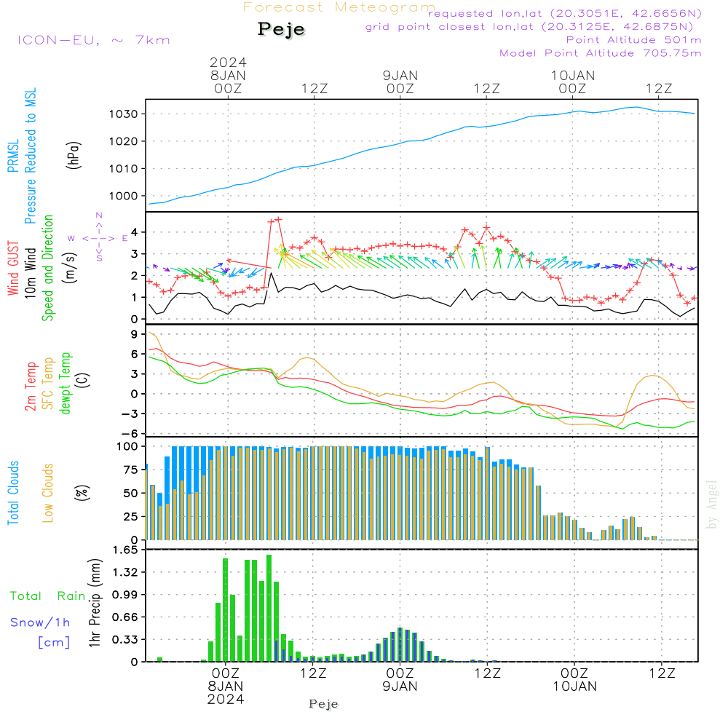Click the "1hr Precip (mm)" axis title
The image size is (728, 728).
(95, 603)
